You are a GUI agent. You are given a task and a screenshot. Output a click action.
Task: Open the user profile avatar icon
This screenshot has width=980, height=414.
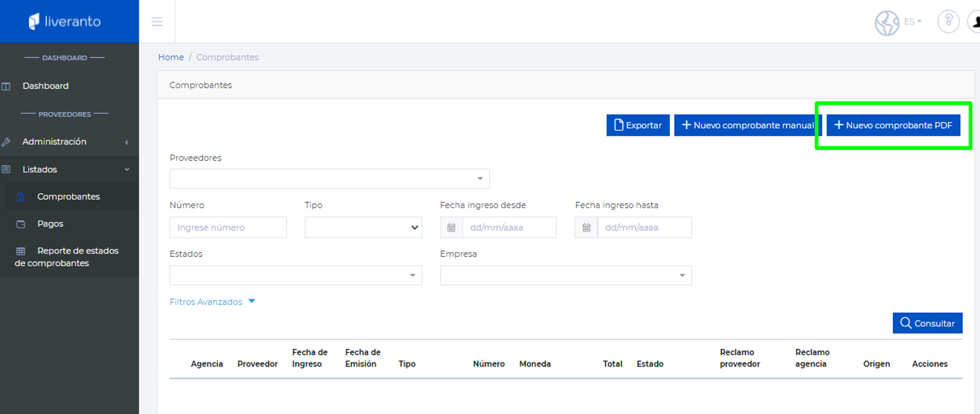point(974,22)
